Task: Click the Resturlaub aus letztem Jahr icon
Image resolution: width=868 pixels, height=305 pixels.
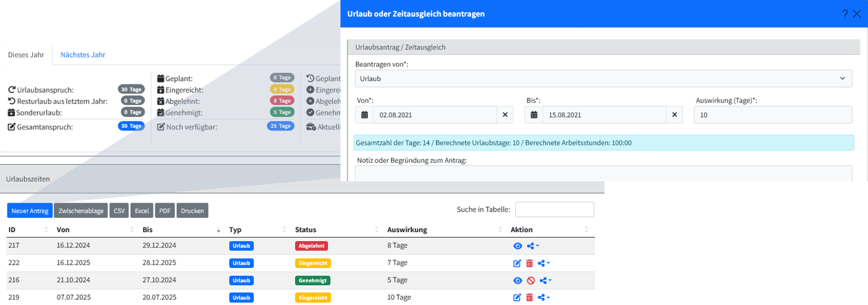Action: (x=12, y=101)
